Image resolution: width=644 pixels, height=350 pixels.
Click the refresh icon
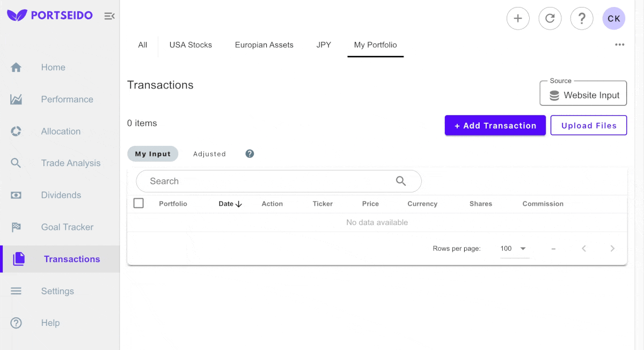point(550,18)
